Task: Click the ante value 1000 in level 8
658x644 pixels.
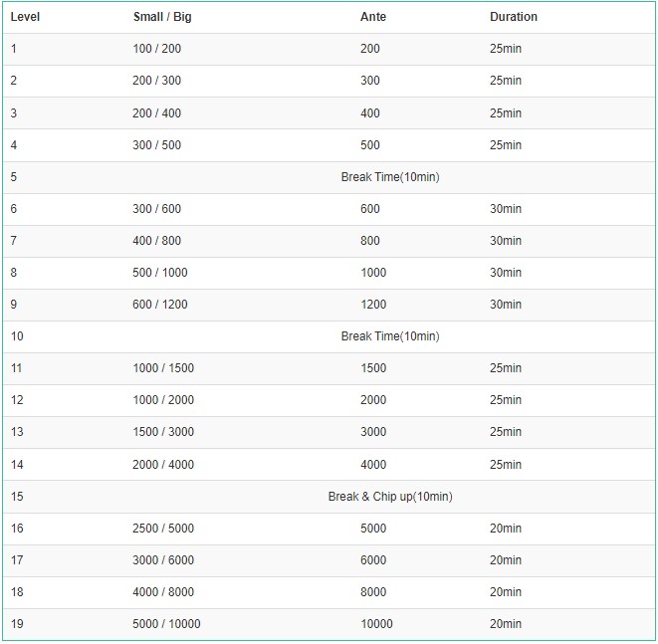Action: (x=373, y=273)
